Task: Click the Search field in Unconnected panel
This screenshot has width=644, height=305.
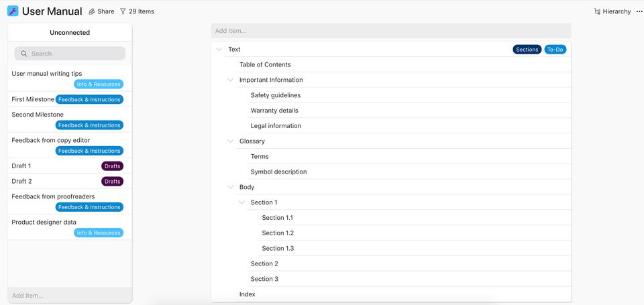Action: click(x=74, y=54)
